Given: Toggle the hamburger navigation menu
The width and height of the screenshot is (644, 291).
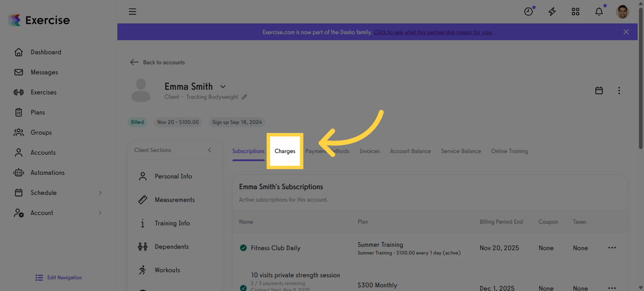Looking at the screenshot, I should (x=132, y=11).
